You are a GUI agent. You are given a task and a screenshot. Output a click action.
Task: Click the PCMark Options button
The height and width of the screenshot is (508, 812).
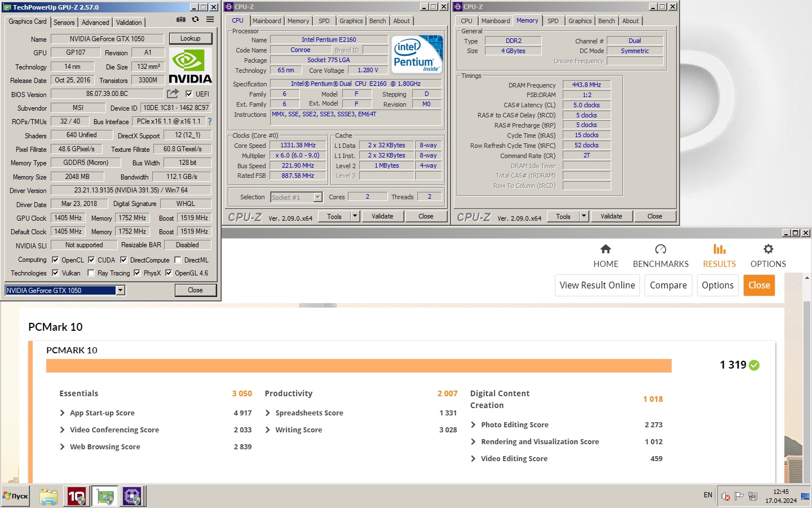pyautogui.click(x=717, y=285)
